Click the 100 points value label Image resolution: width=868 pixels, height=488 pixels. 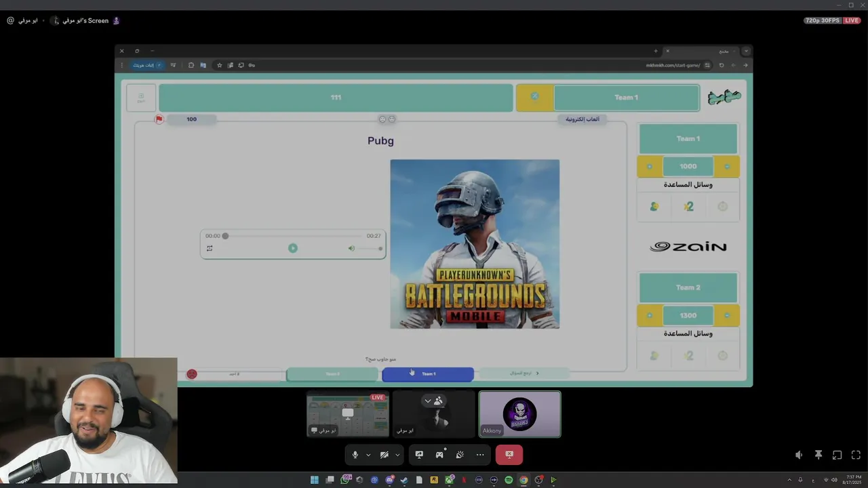(x=191, y=119)
